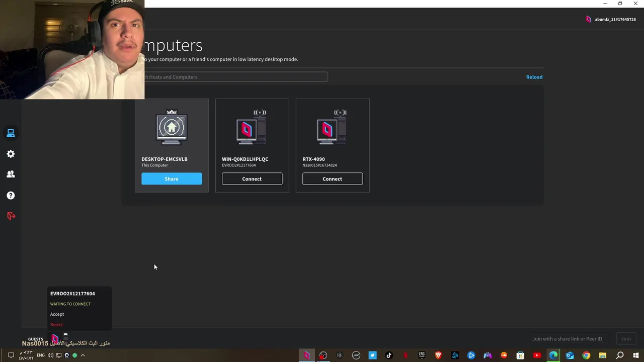644x362 pixels.
Task: Click the Parsec logo beside account name
Action: pyautogui.click(x=588, y=19)
